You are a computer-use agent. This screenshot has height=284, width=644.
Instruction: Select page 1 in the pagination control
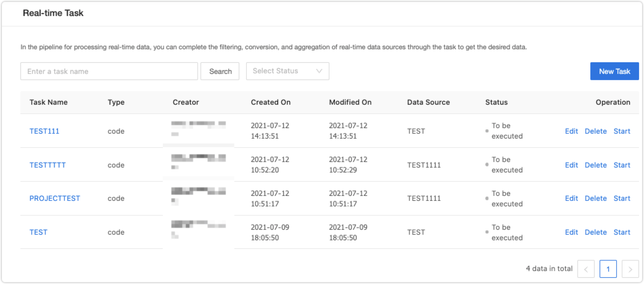[x=608, y=269]
